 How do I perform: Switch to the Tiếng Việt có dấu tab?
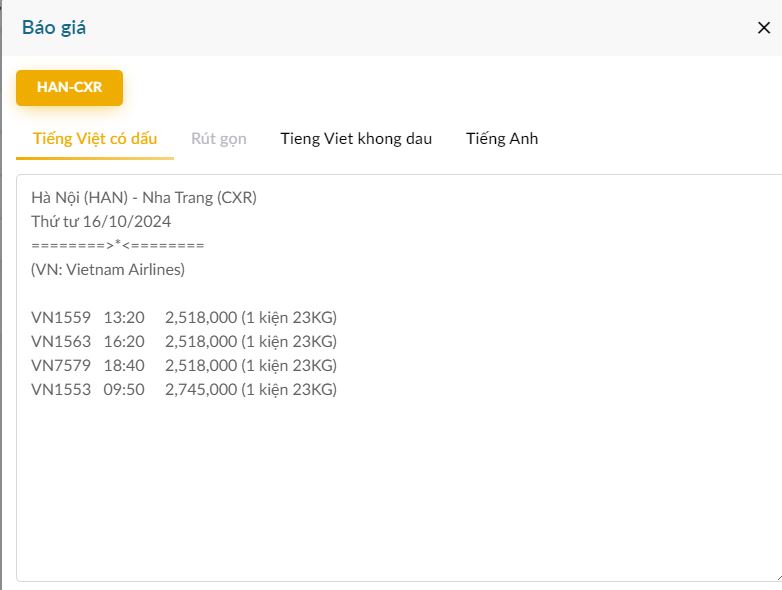(95, 139)
